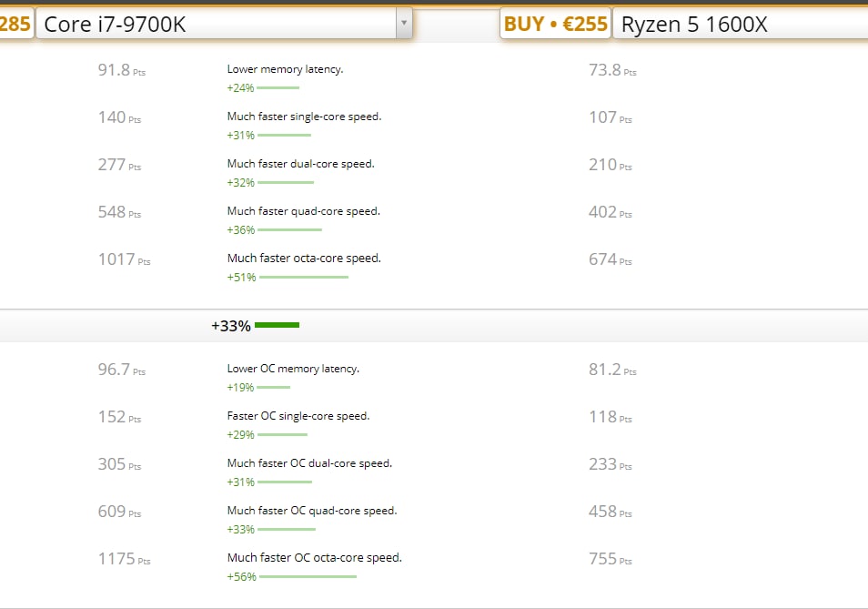
Task: Click the 73.8 Pts Ryzen score
Action: click(612, 70)
